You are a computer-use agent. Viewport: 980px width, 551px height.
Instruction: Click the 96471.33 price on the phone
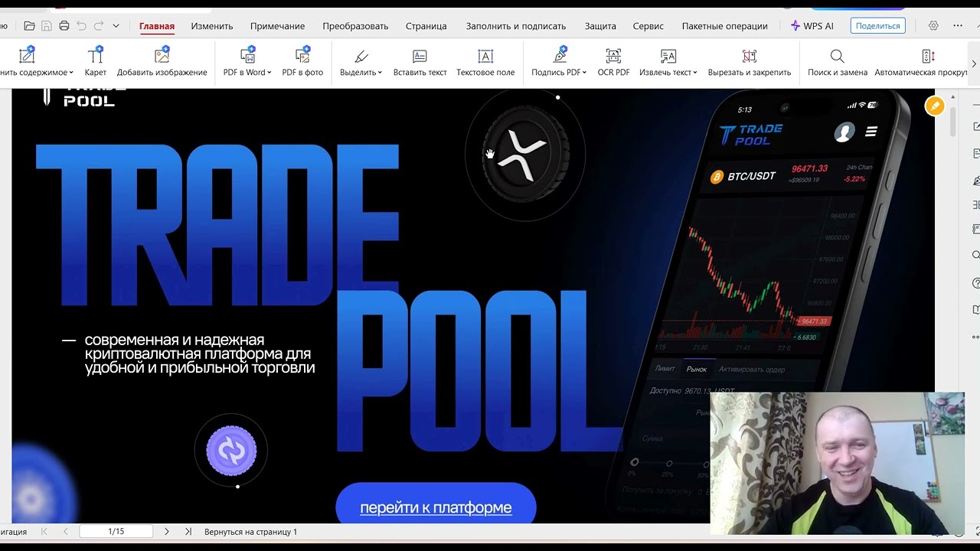tap(810, 168)
